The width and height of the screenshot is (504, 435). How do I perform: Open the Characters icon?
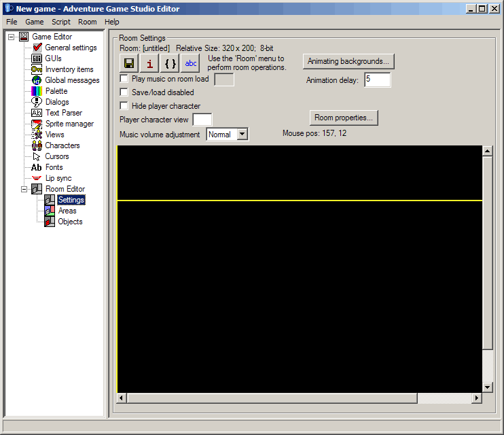37,145
